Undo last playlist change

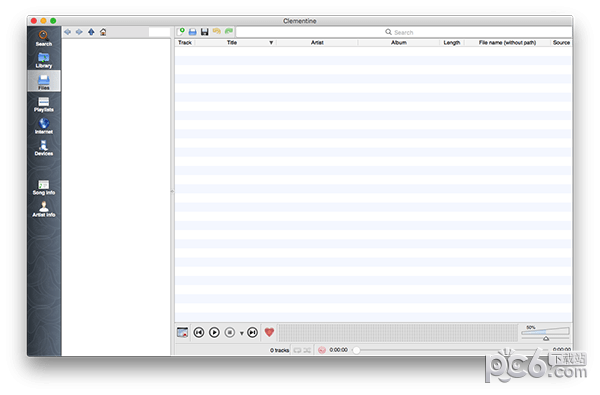tap(217, 31)
